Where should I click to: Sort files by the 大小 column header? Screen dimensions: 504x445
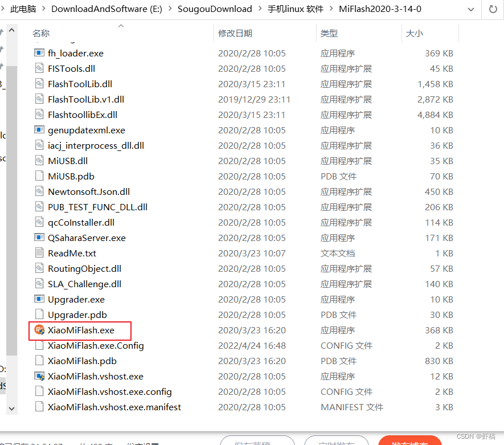point(415,33)
